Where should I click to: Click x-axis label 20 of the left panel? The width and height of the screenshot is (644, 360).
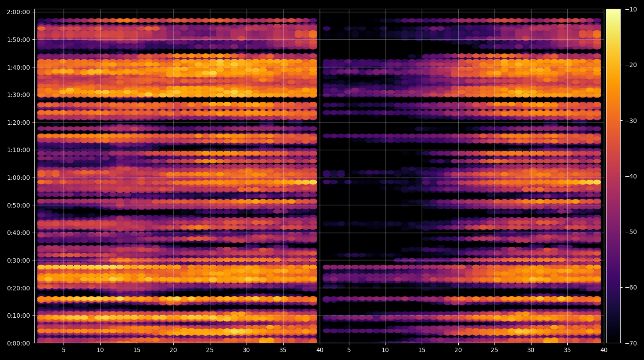point(173,350)
